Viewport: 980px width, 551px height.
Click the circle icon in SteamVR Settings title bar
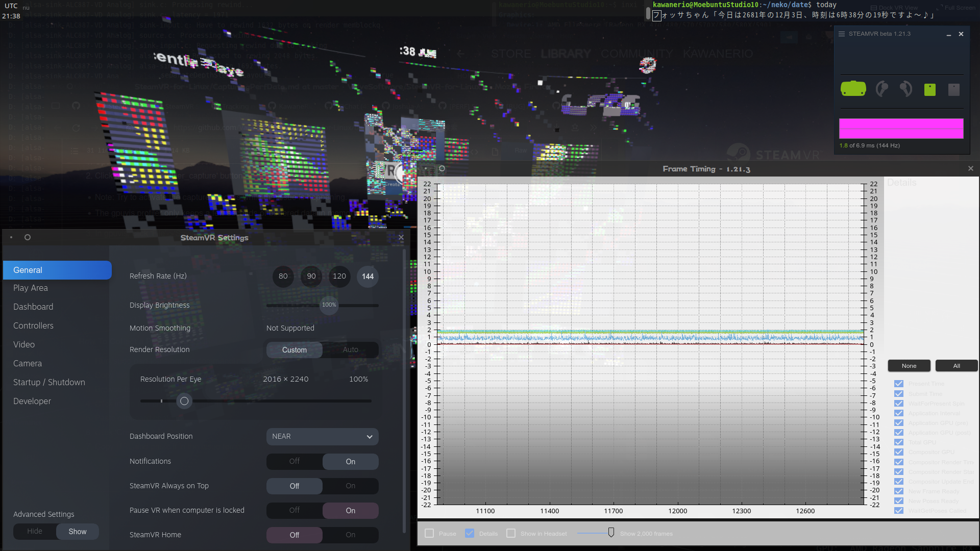(x=28, y=237)
